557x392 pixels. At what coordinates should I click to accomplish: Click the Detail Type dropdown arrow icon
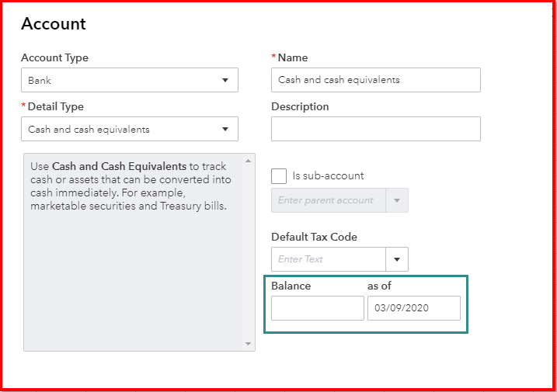click(225, 129)
